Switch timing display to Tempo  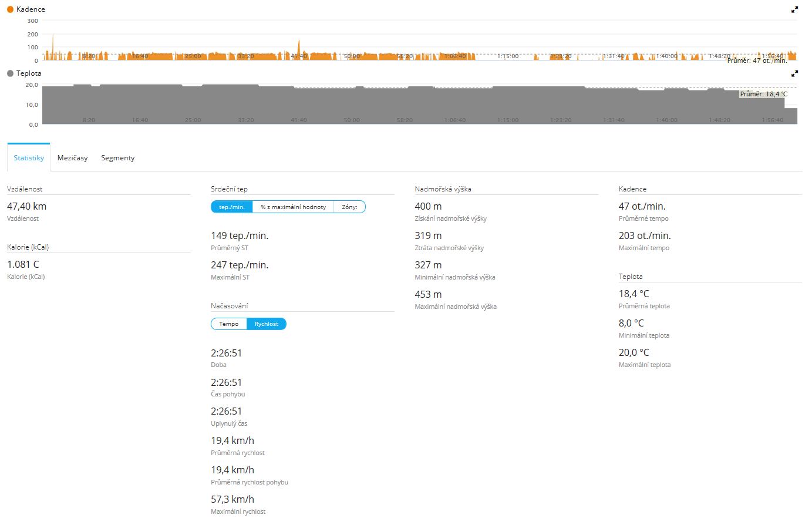pyautogui.click(x=229, y=324)
